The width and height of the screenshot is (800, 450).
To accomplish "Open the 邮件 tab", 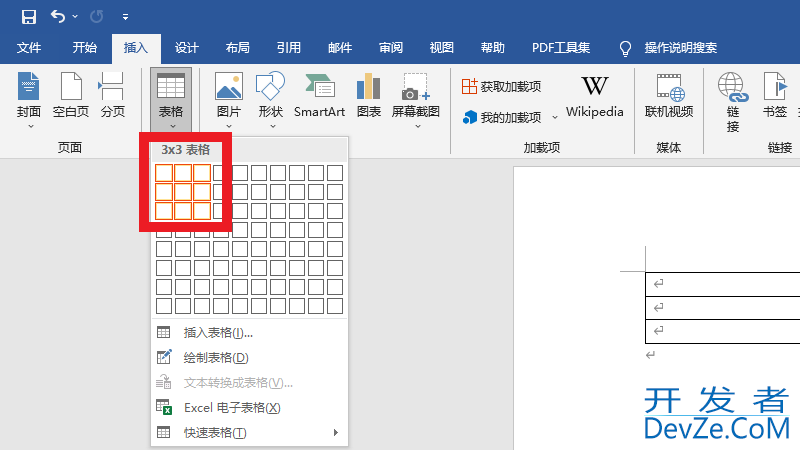I will point(340,48).
